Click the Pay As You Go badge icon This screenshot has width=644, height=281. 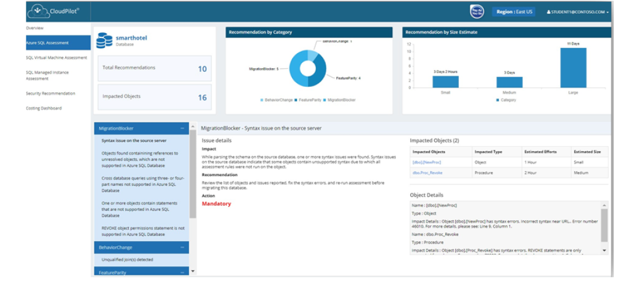tap(476, 12)
